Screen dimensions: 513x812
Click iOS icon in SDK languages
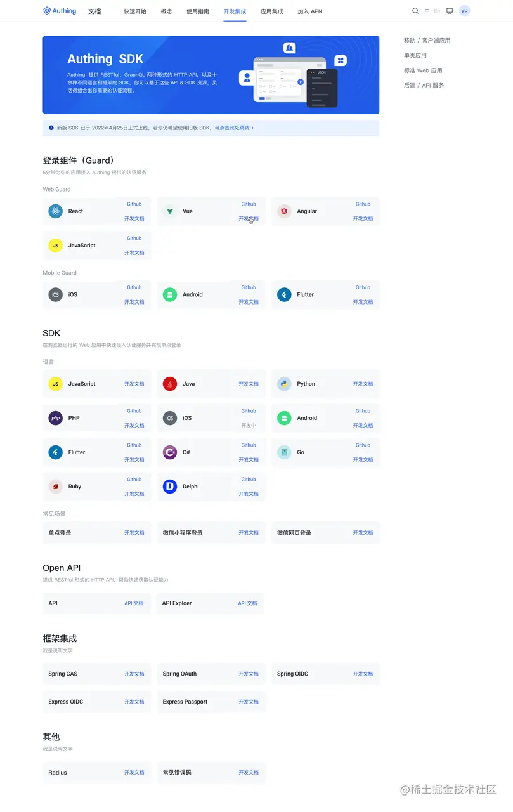point(170,418)
